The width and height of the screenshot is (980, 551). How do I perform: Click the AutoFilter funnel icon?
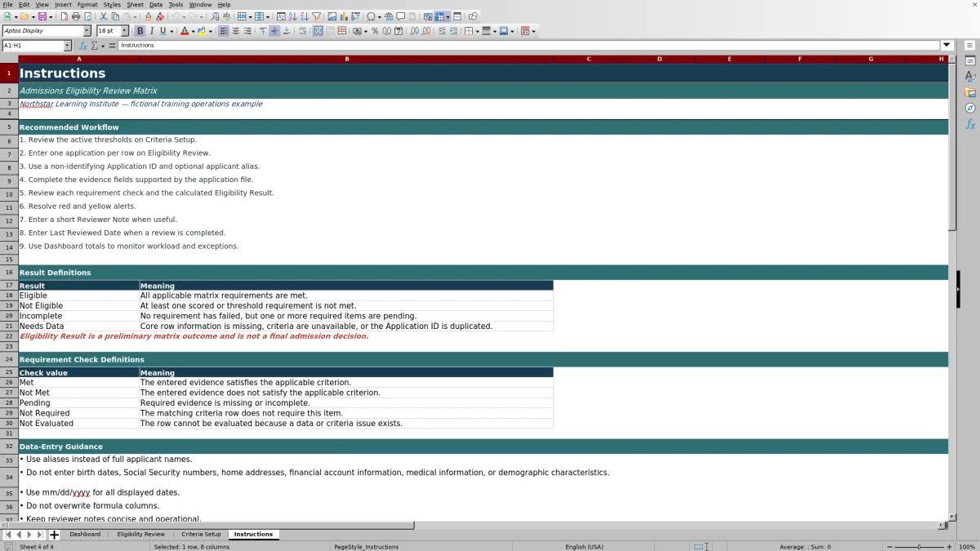pos(316,16)
